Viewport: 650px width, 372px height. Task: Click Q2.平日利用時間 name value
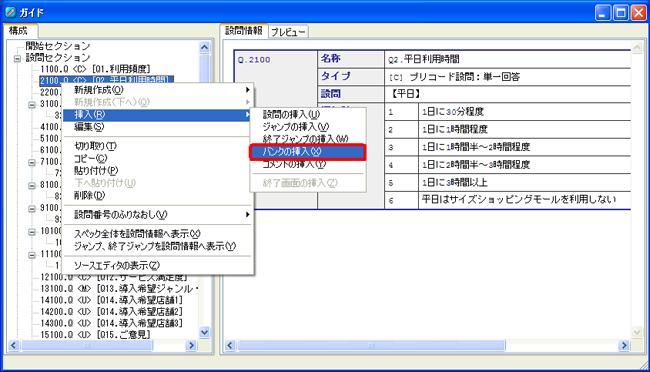(x=424, y=59)
